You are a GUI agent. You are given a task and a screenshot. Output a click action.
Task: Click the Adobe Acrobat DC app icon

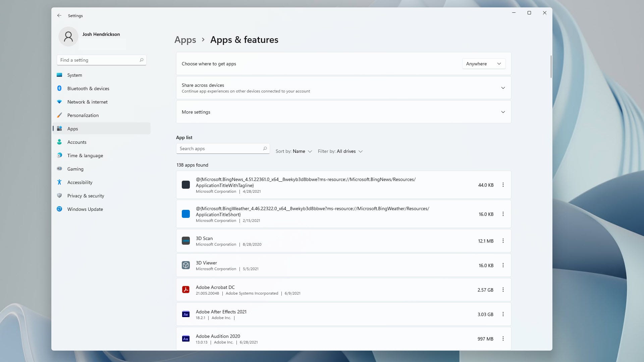(186, 290)
